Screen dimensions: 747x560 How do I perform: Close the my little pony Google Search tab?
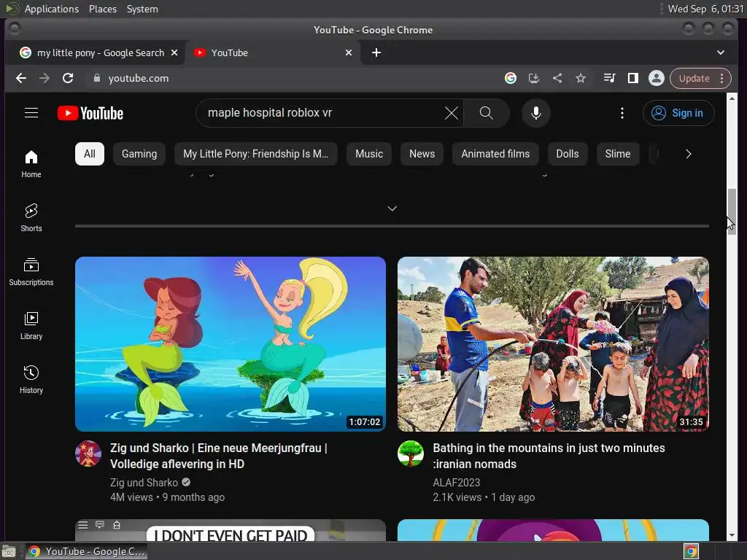click(174, 52)
